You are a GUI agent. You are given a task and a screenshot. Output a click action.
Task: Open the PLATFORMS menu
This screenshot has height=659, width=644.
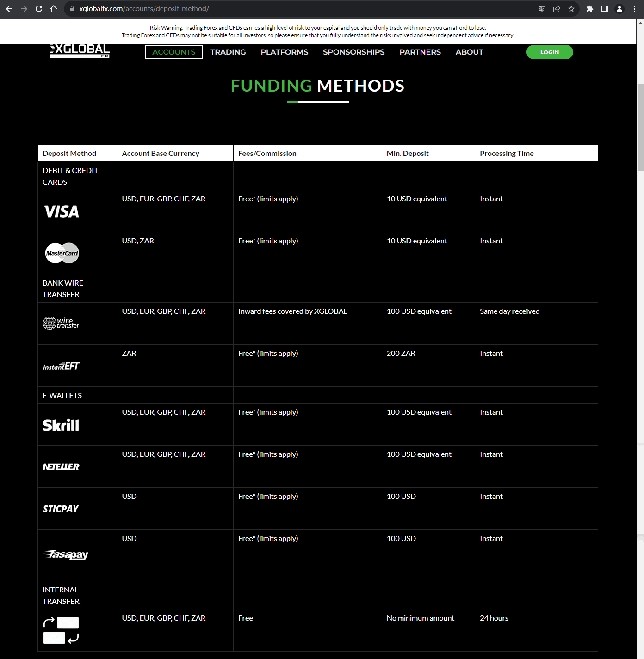(x=285, y=52)
